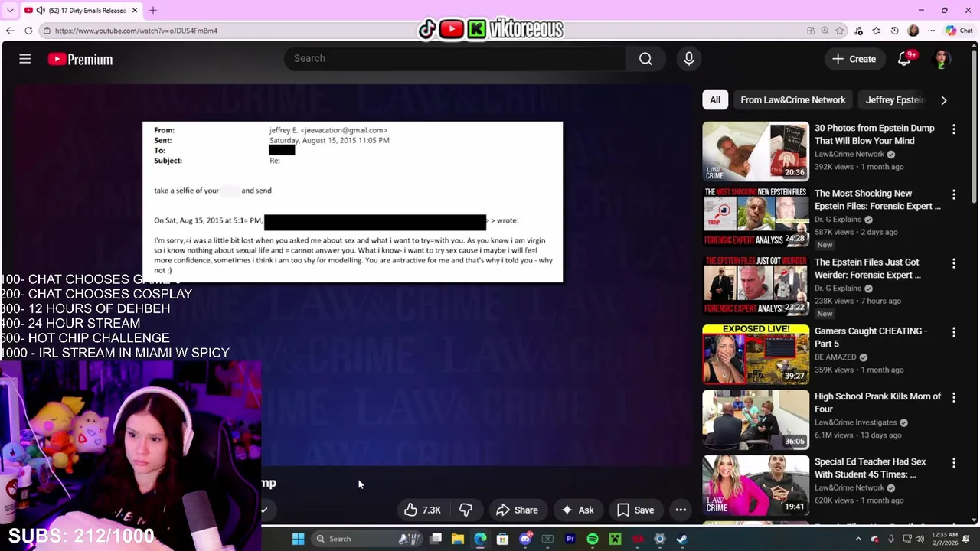Click the taskbar Search box
Screen dimensions: 980x551
coord(367,539)
